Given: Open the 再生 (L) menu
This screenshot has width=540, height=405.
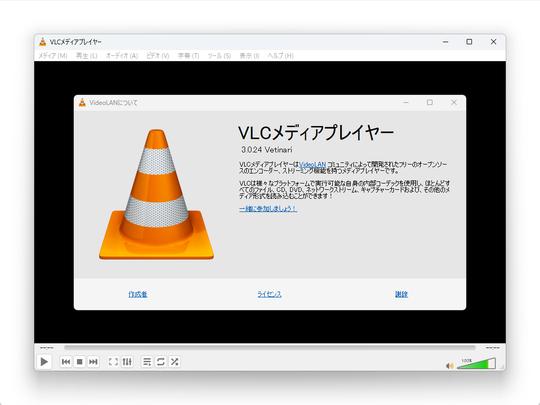Looking at the screenshot, I should pos(86,55).
